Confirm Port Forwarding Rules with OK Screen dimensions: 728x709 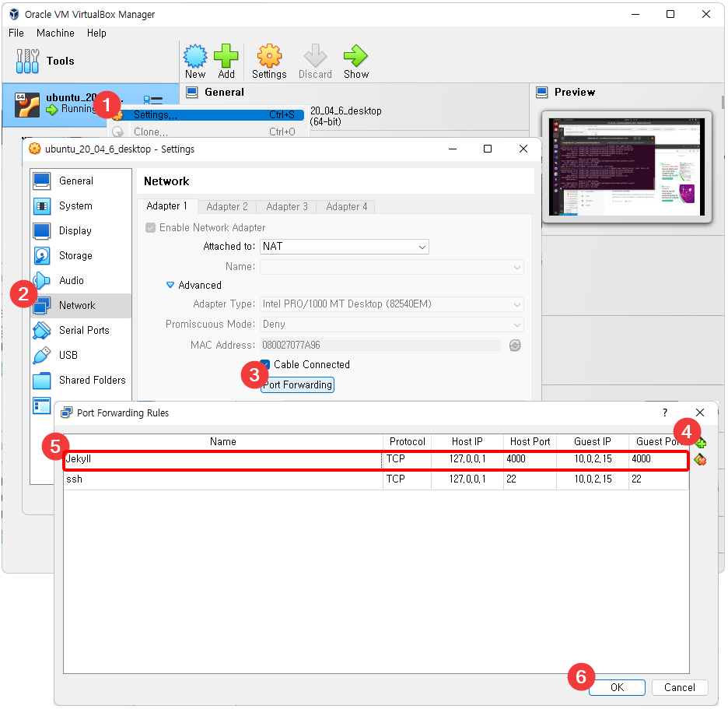617,688
